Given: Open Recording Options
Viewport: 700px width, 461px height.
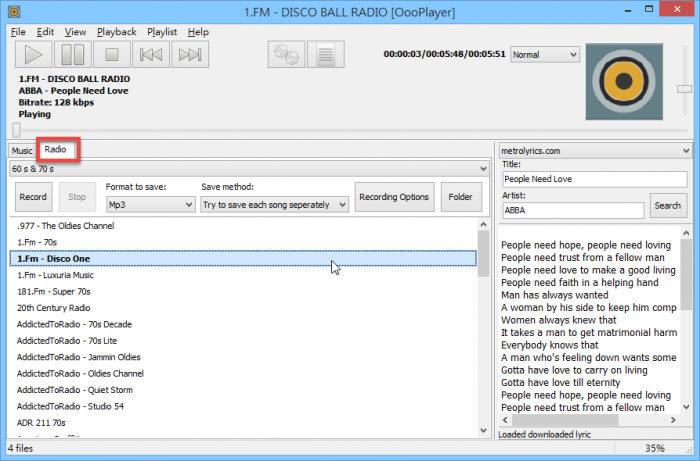Looking at the screenshot, I should pyautogui.click(x=394, y=197).
